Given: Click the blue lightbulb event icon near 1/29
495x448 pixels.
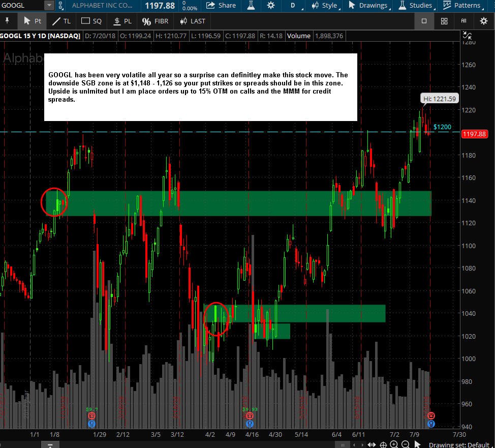Looking at the screenshot, I should point(91,424).
